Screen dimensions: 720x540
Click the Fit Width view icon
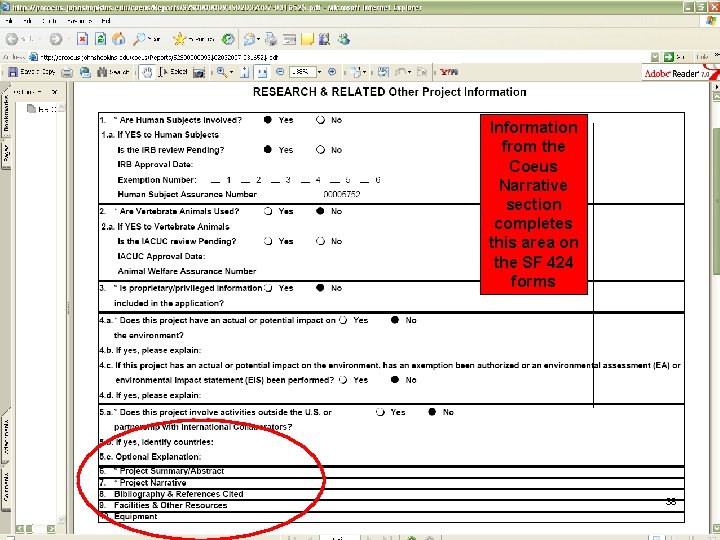click(x=262, y=72)
